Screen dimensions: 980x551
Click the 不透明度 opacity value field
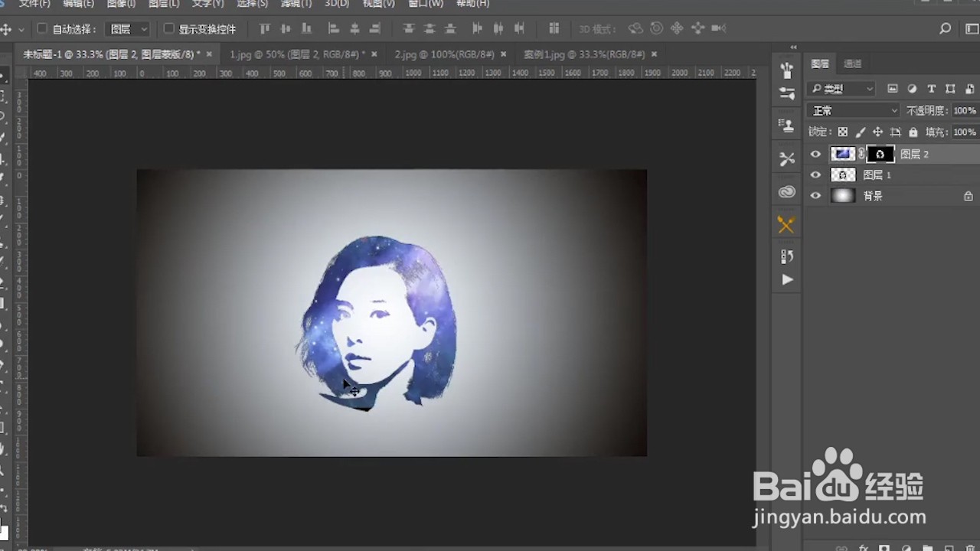click(965, 111)
